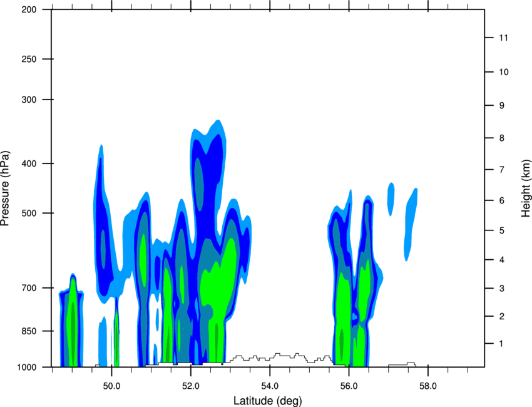Click the 'Pressure (hPa)' axis title
This screenshot has height=407, width=532.
coord(6,188)
